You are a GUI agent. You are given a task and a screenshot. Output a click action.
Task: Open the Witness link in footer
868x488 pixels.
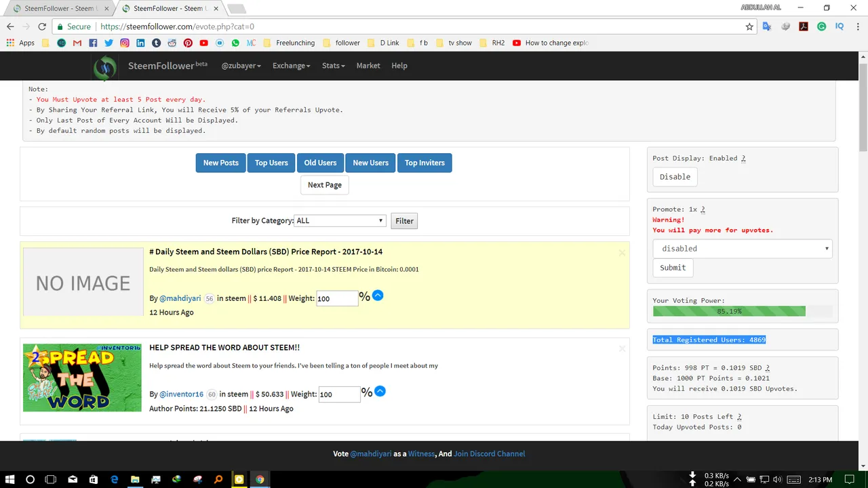421,453
